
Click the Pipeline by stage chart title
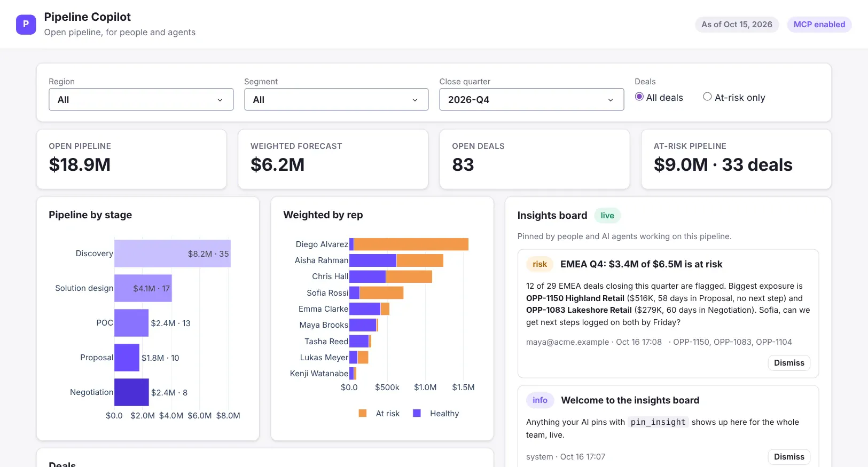(90, 215)
